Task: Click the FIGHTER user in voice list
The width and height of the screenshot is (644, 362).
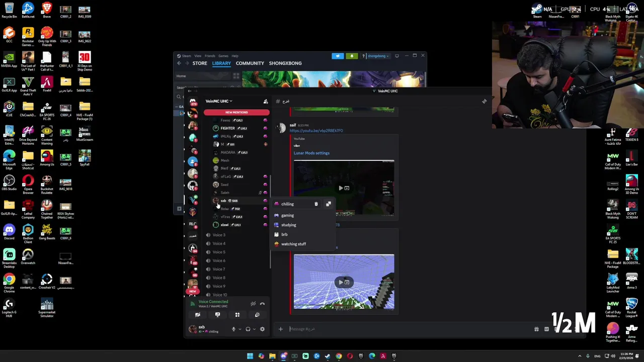Action: 227,128
